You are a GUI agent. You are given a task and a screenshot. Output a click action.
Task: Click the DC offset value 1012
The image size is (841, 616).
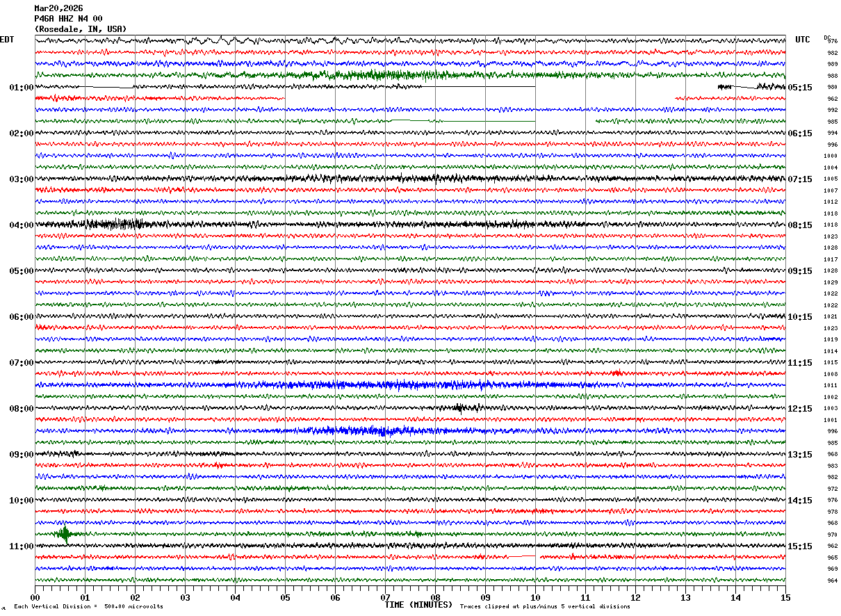[x=831, y=202]
